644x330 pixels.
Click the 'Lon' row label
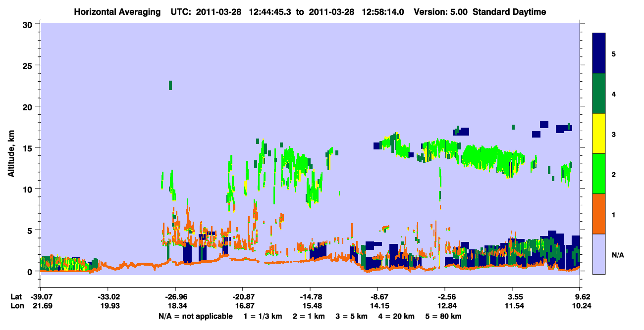coord(16,306)
